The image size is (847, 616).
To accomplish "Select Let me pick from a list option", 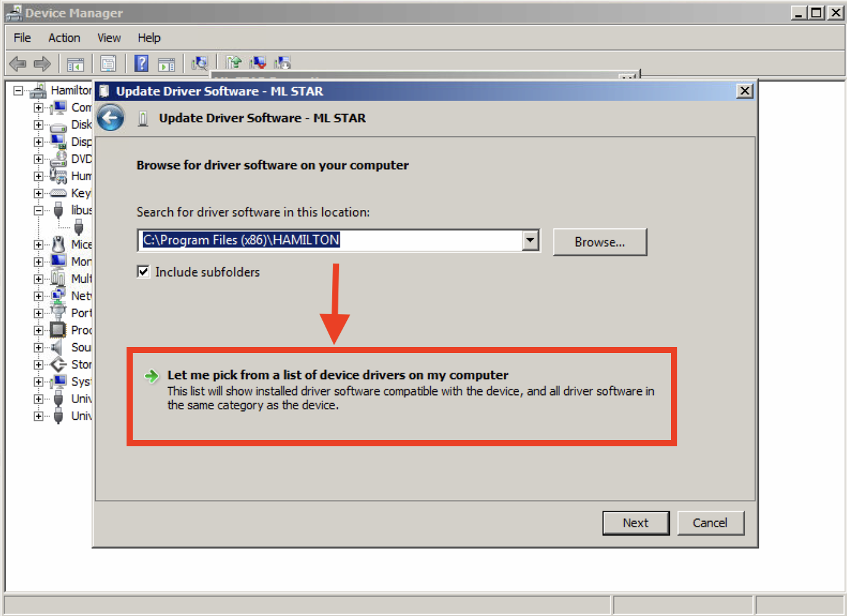I will pyautogui.click(x=338, y=375).
